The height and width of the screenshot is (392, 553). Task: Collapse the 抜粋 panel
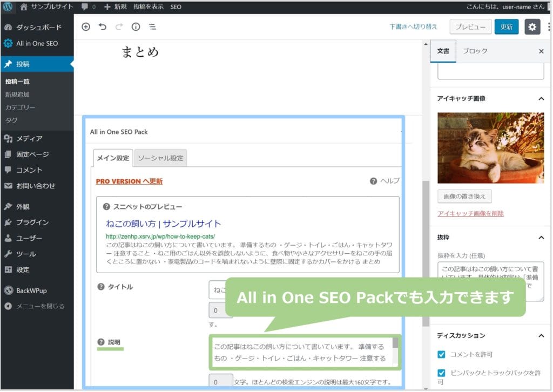click(541, 238)
